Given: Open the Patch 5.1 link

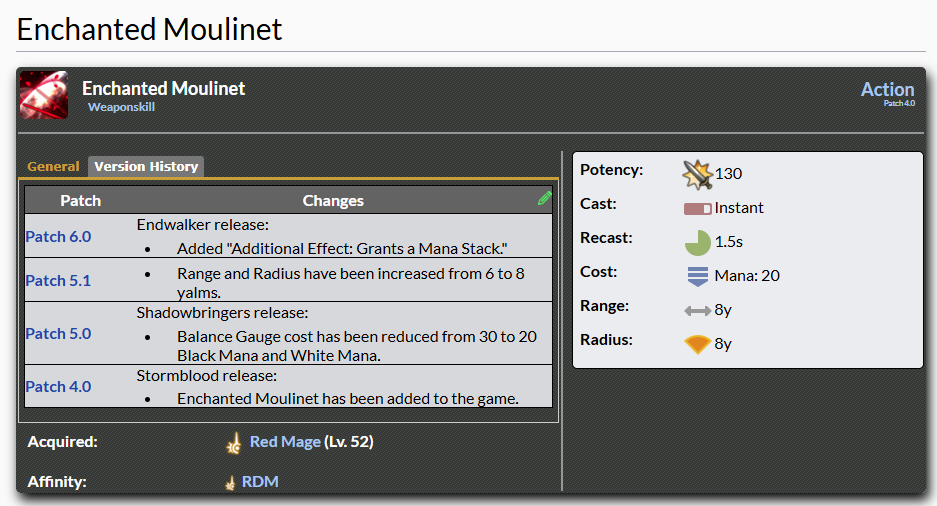Looking at the screenshot, I should pyautogui.click(x=59, y=280).
